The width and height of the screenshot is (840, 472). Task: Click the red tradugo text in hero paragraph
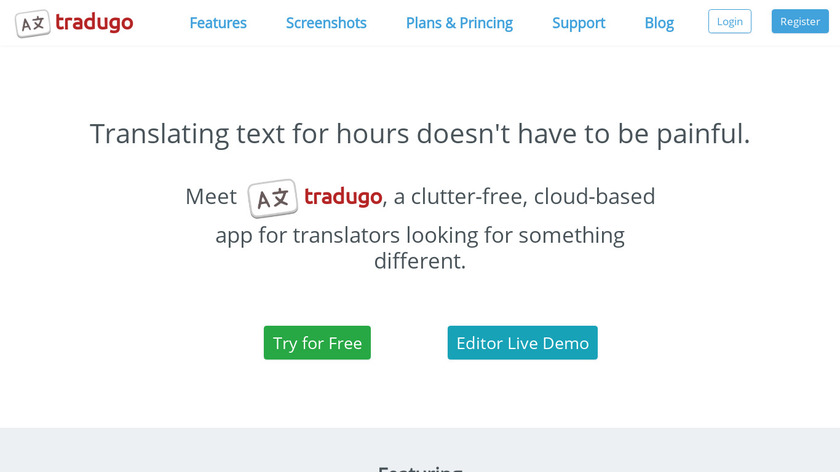tap(342, 196)
